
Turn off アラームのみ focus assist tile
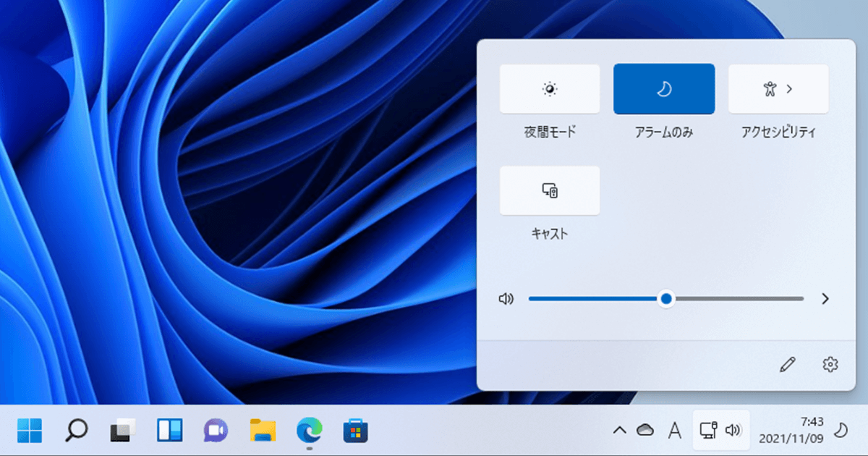click(x=664, y=89)
